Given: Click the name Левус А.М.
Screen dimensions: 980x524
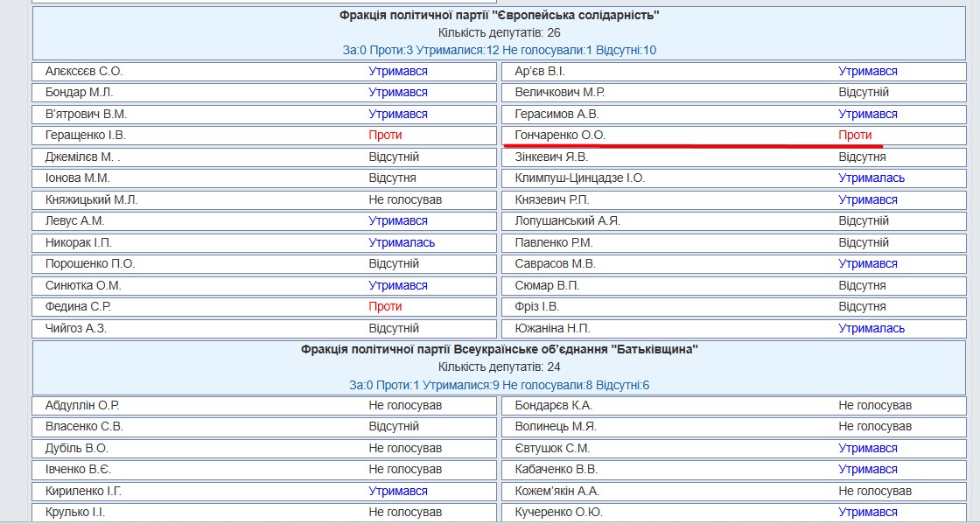Looking at the screenshot, I should coord(74,221).
